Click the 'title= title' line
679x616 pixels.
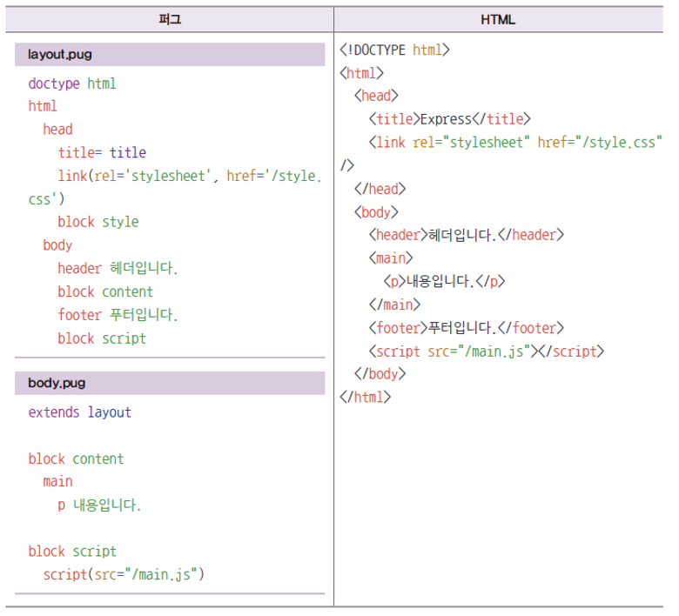104,155
